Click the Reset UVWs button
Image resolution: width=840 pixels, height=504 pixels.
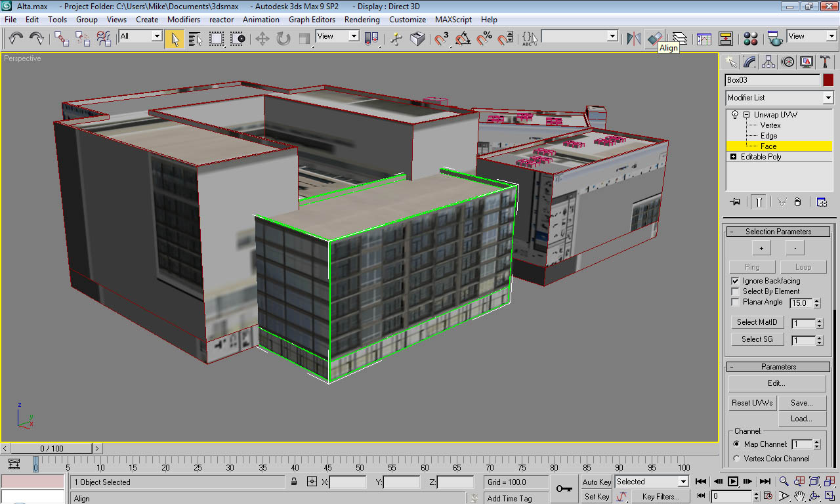(752, 403)
